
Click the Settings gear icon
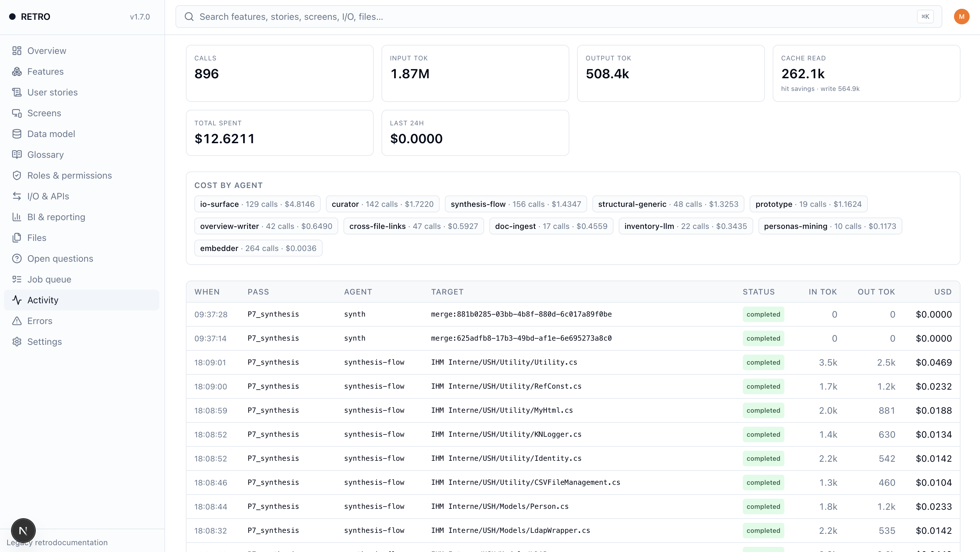pyautogui.click(x=17, y=342)
